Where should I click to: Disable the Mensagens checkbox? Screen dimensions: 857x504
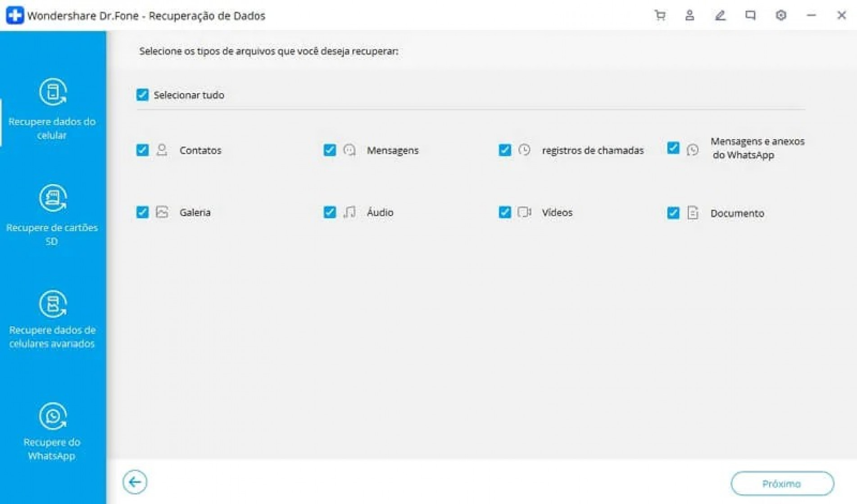pyautogui.click(x=330, y=150)
